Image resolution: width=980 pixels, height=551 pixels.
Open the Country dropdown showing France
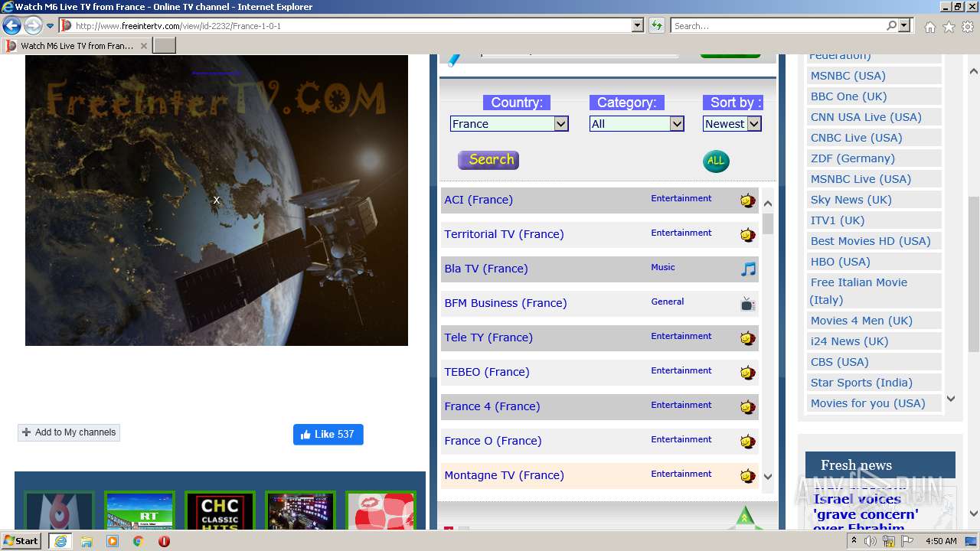pyautogui.click(x=509, y=124)
